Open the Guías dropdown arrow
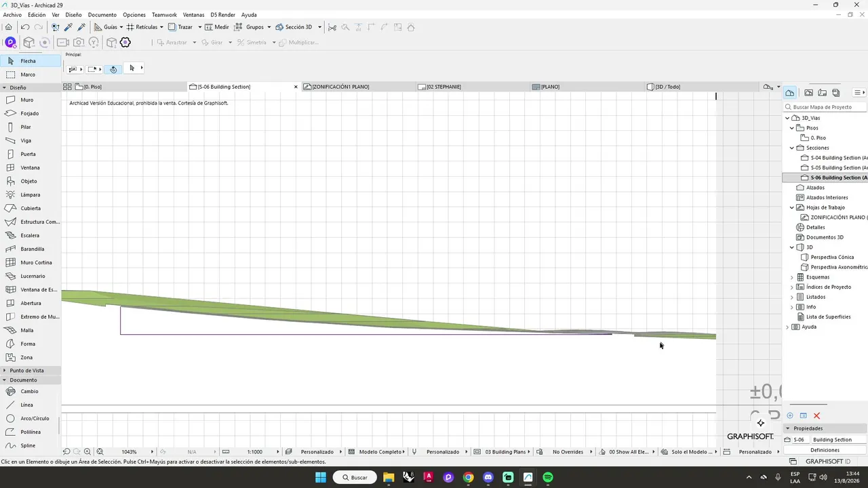 (x=121, y=27)
